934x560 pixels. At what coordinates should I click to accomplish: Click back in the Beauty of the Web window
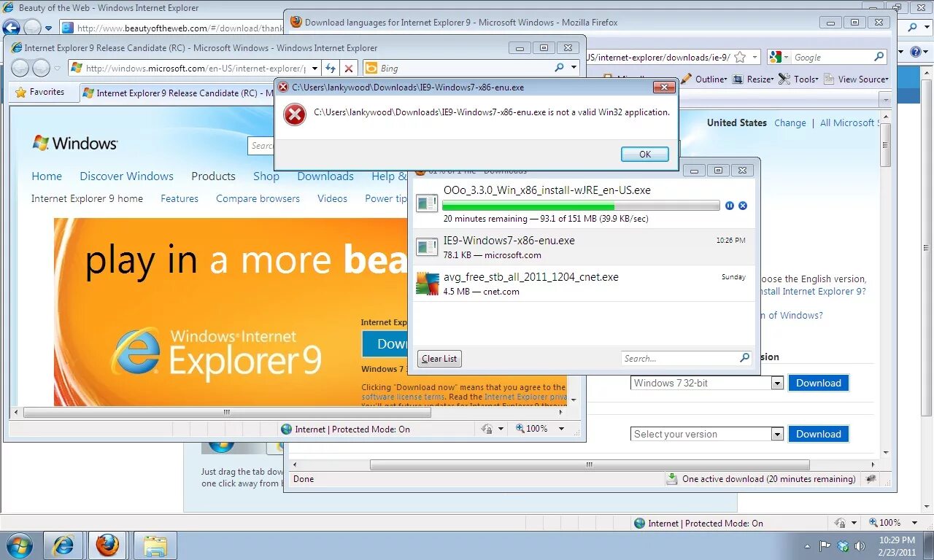tap(11, 28)
